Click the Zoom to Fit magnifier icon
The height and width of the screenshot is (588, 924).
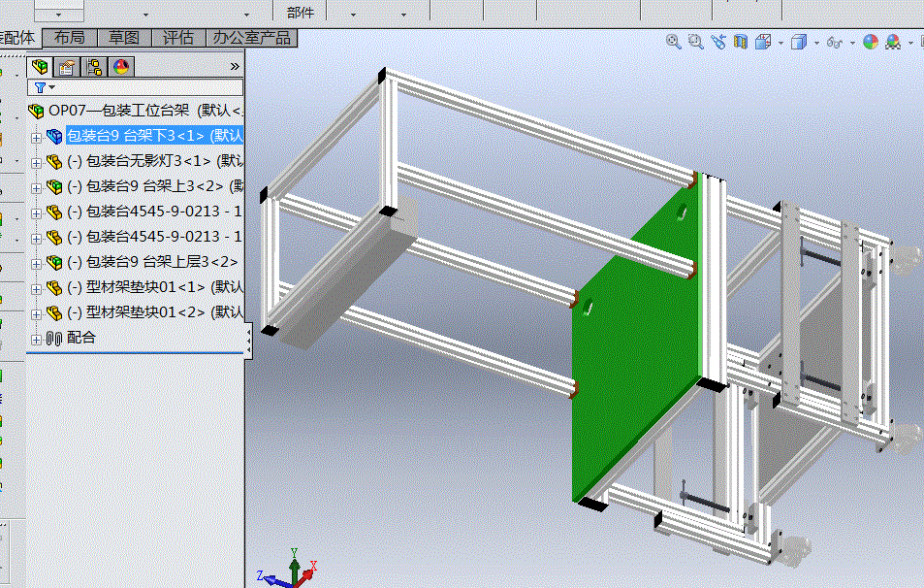tap(674, 42)
